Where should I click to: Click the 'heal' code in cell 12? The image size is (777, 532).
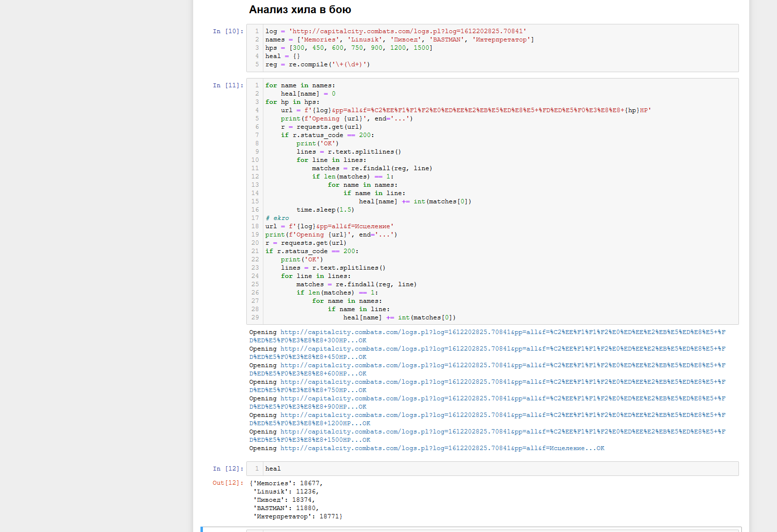coord(273,469)
